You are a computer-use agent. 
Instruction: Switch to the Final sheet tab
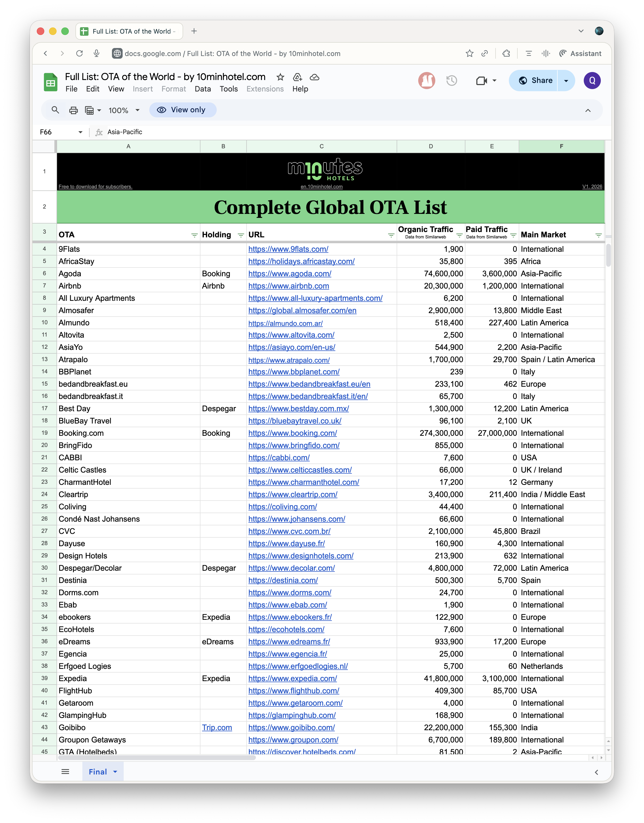tap(98, 772)
